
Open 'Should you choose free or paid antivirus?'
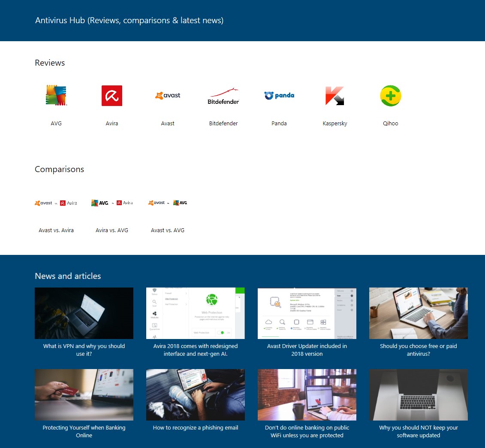click(419, 350)
